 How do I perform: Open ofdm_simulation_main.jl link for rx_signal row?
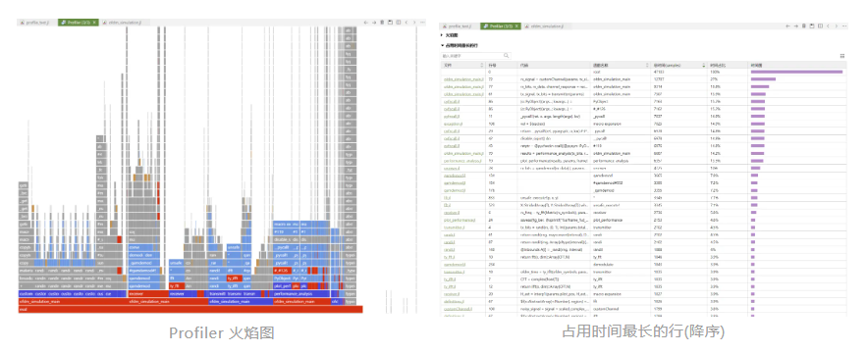(463, 79)
